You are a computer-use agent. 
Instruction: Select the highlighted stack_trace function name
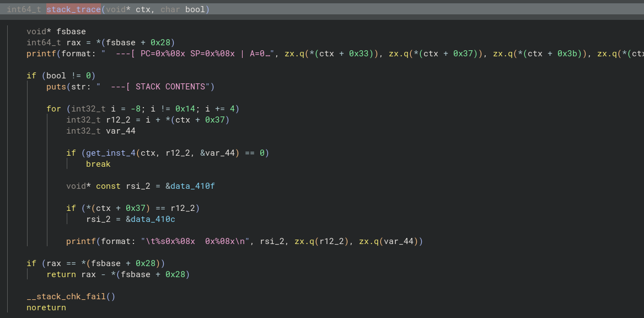[73, 9]
